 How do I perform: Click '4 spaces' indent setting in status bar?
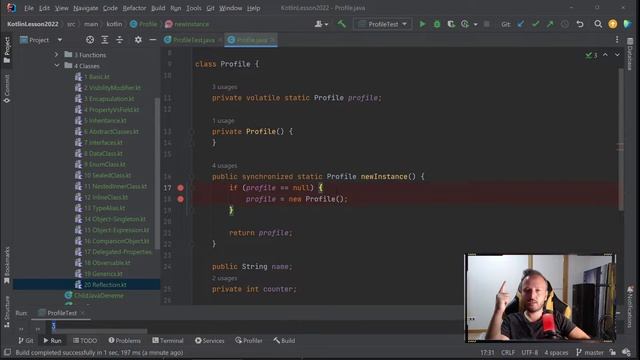click(556, 352)
